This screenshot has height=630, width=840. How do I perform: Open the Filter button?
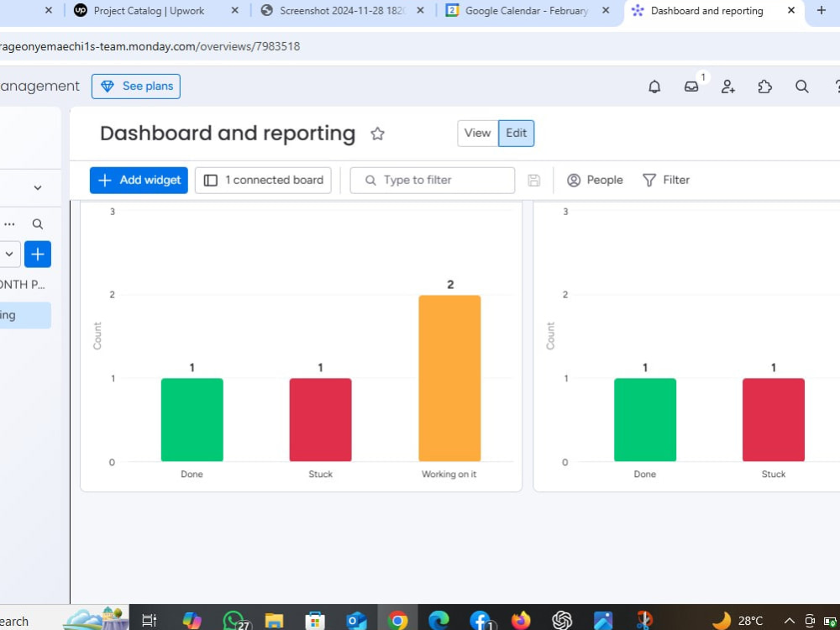[666, 180]
